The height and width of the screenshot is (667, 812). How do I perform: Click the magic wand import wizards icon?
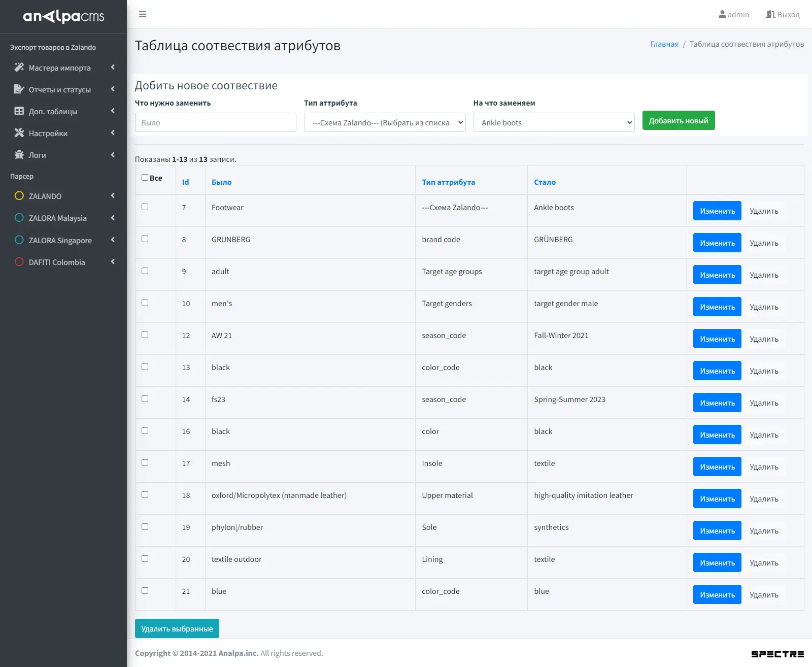19,68
